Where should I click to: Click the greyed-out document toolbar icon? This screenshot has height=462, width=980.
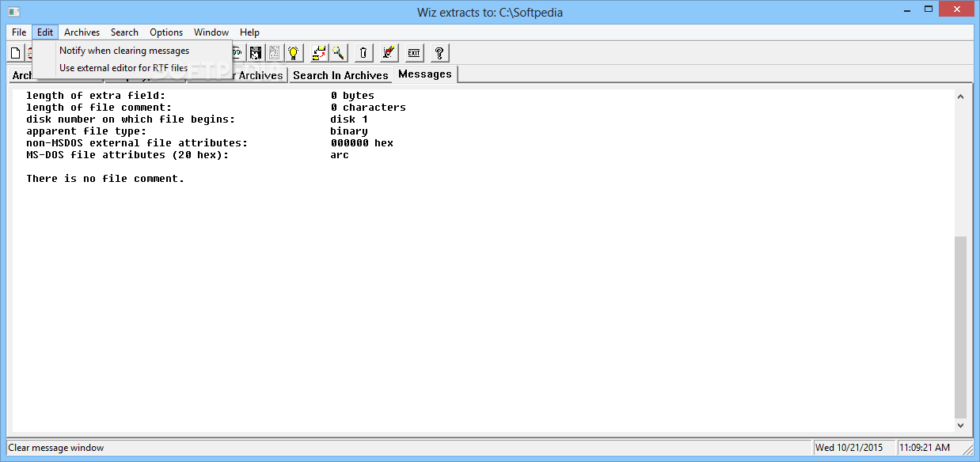click(275, 53)
